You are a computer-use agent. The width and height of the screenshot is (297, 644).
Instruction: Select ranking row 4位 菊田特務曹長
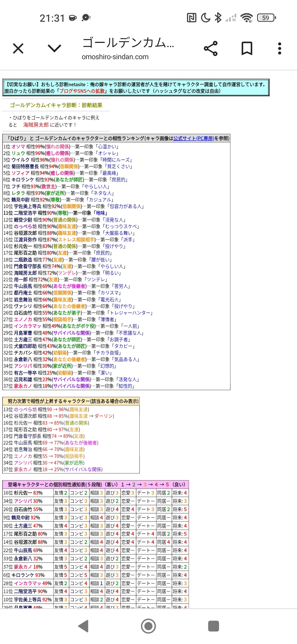pos(68,167)
